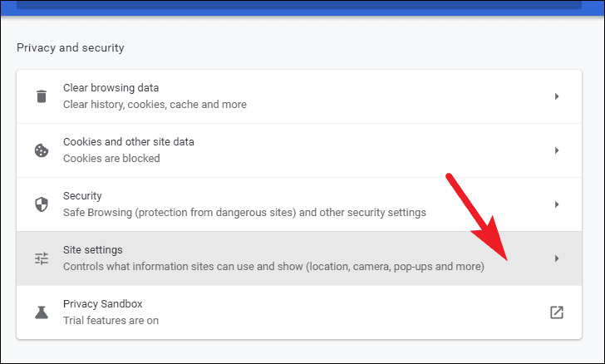
Task: Click Safe Browsing description text
Action: coord(244,213)
